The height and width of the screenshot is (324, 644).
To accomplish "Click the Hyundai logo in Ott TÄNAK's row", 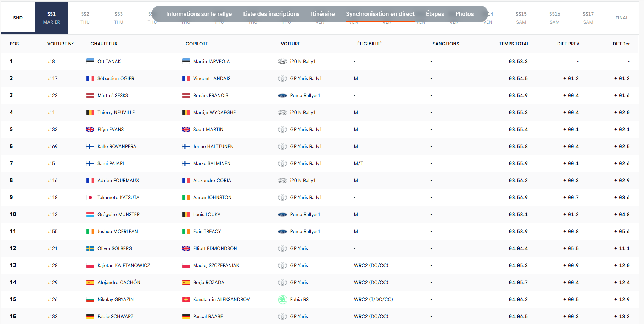I will click(282, 62).
